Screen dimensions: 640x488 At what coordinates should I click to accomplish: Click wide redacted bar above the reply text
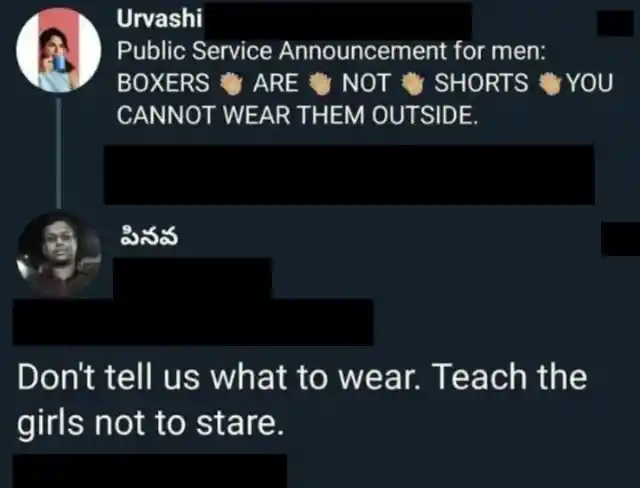click(193, 322)
